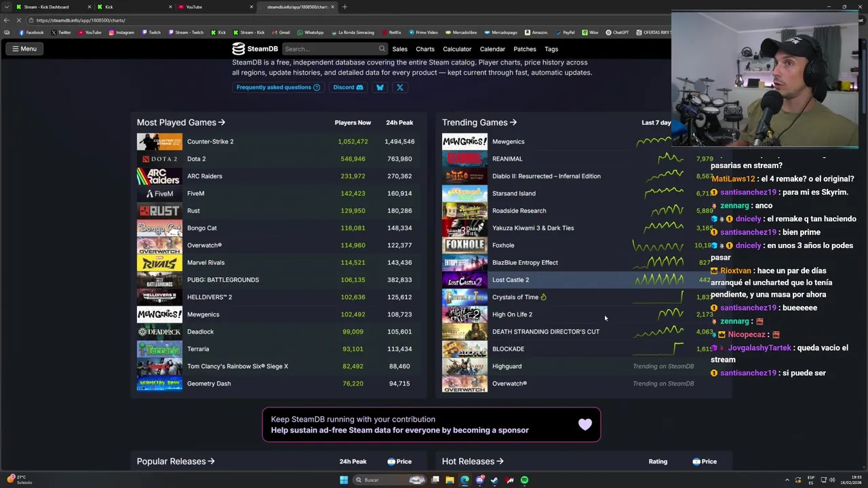Click the heart sponsor icon
Image resolution: width=868 pixels, height=488 pixels.
(x=585, y=425)
